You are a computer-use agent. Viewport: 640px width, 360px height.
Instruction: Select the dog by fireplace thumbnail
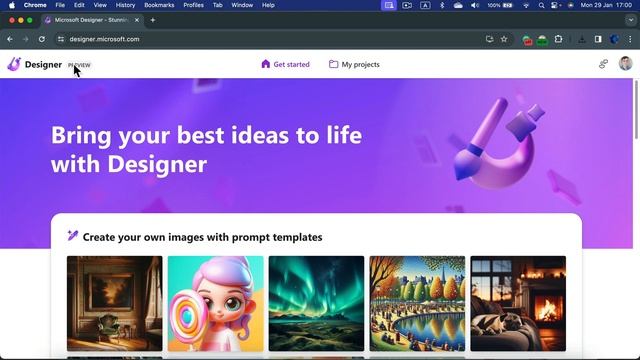point(518,303)
